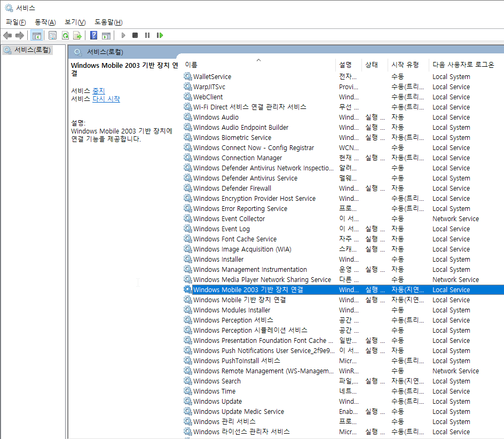The height and width of the screenshot is (439, 504).
Task: Click the gear icon beside Windows Audio
Action: 188,117
